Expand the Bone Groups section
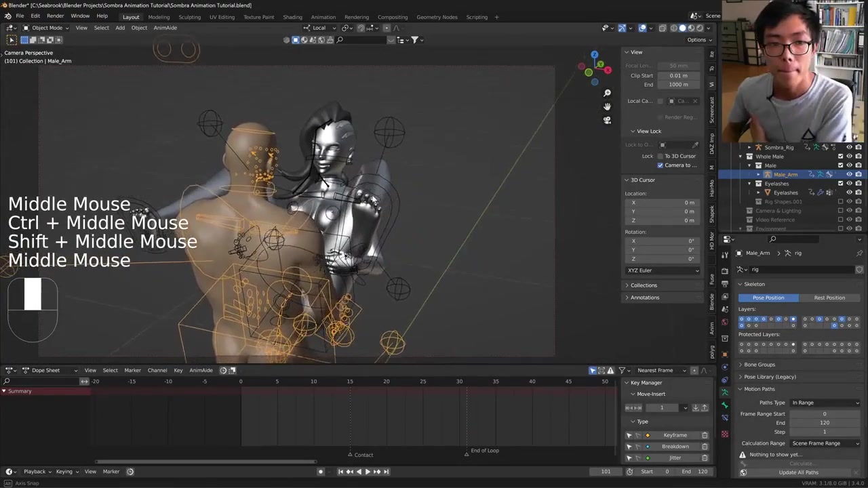 [x=759, y=365]
